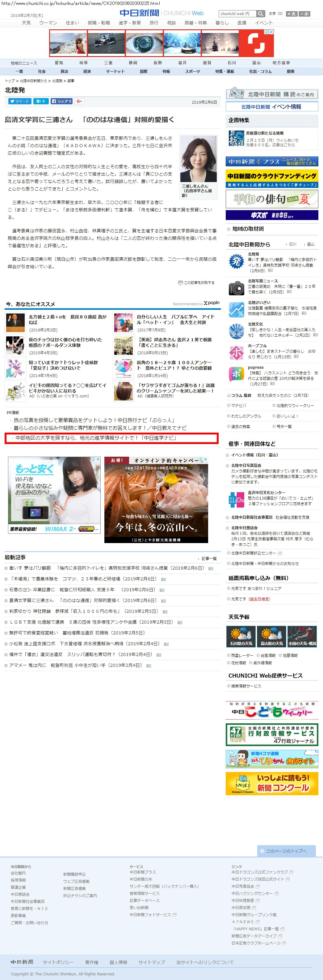Screen dimensions: 323x980
Task: Open 雨雲レーダー link
Action: click(x=242, y=655)
